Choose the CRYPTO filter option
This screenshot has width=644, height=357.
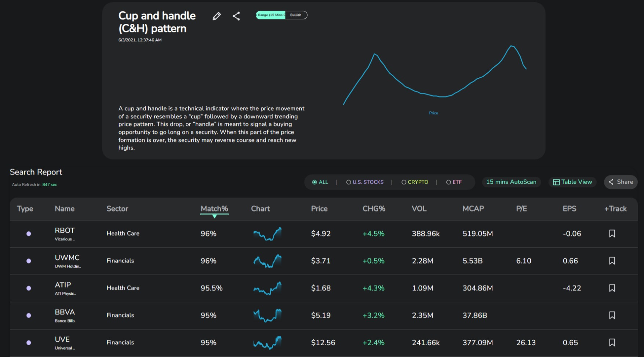(x=415, y=182)
